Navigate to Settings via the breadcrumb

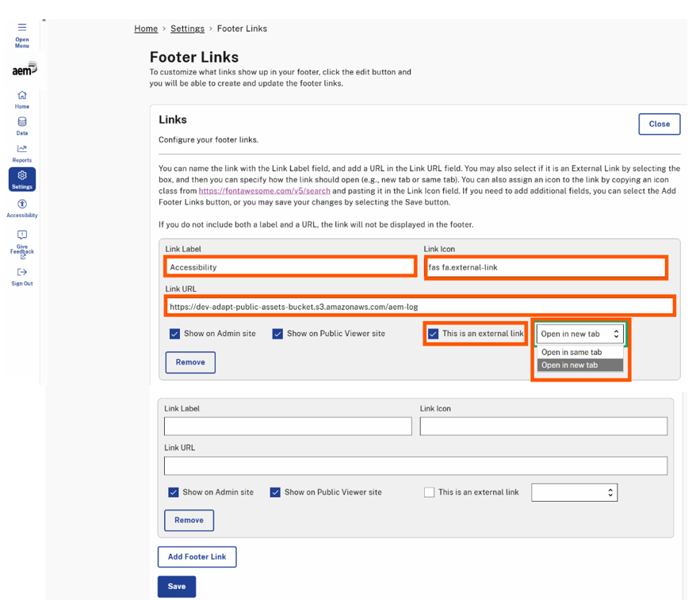(187, 29)
